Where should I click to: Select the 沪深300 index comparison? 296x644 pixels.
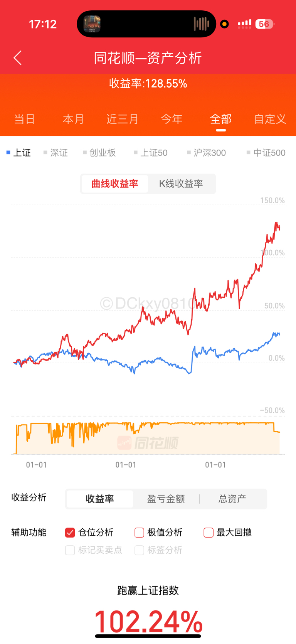(206, 153)
